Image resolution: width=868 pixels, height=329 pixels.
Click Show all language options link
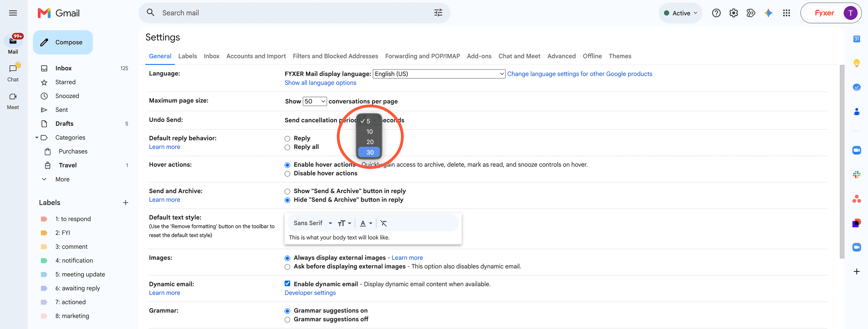coord(320,83)
